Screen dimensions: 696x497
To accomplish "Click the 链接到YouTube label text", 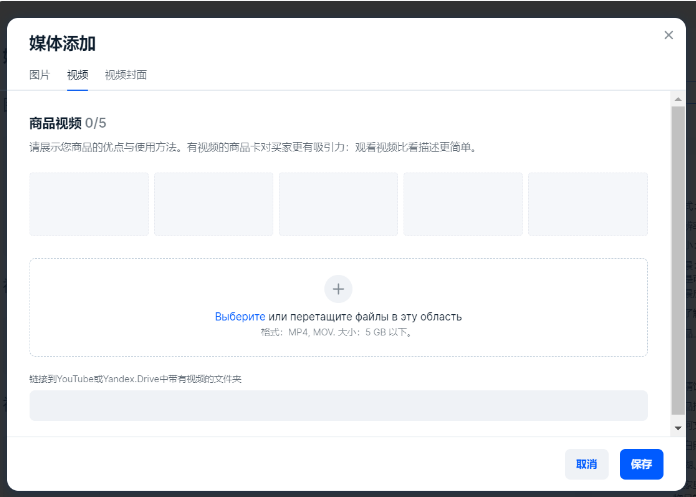I will 135,379.
